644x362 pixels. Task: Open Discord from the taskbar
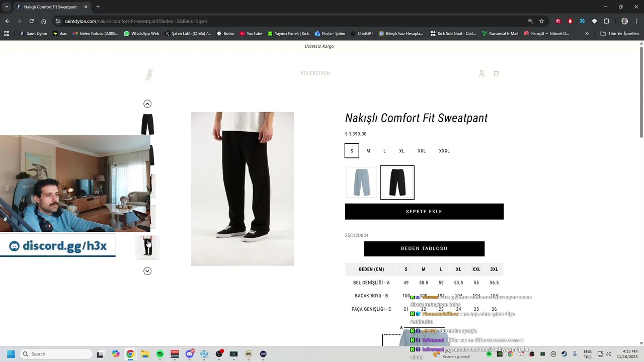tap(190, 354)
